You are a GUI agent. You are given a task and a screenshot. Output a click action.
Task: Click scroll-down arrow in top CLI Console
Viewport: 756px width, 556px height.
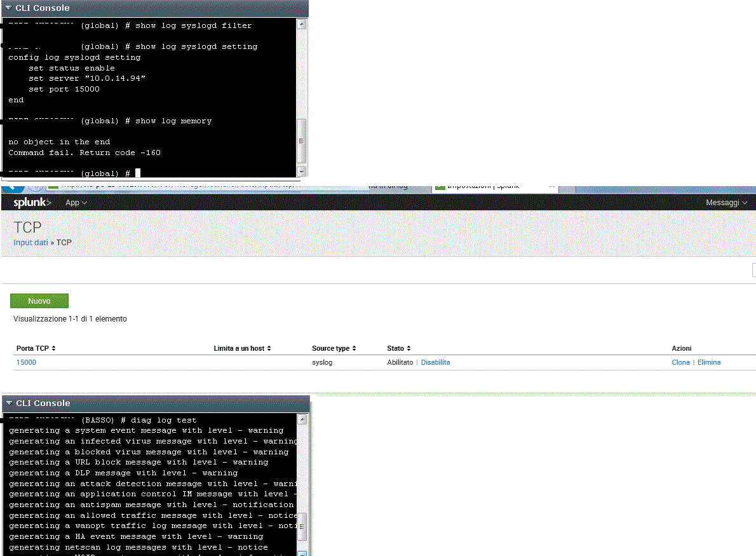coord(301,171)
